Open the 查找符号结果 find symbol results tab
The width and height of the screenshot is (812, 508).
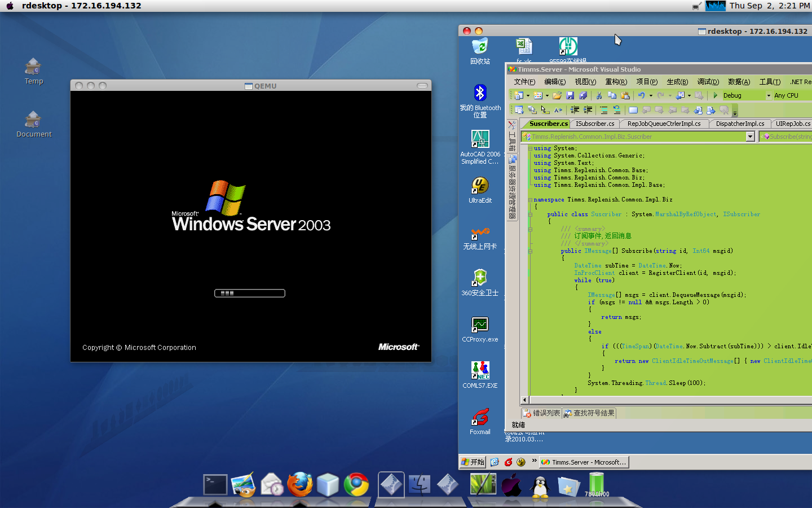click(x=589, y=413)
